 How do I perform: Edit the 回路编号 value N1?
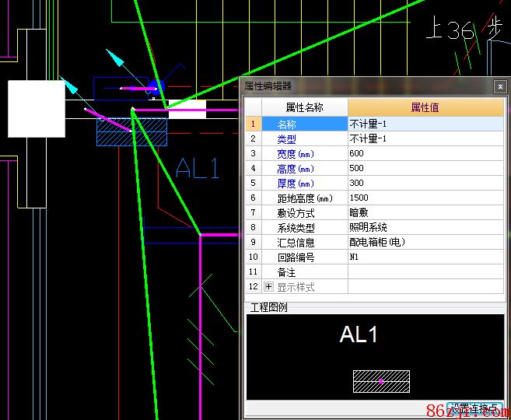coord(425,257)
